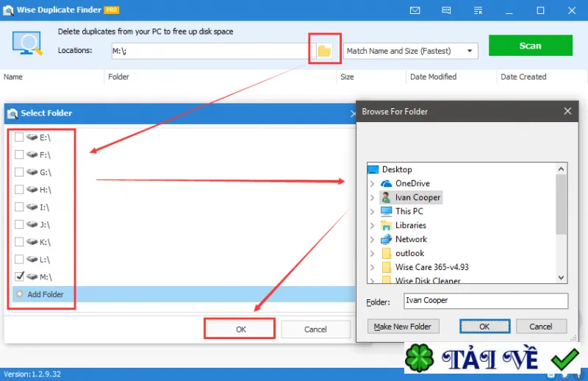
Task: Check the K:\ drive checkbox
Action: click(x=19, y=242)
